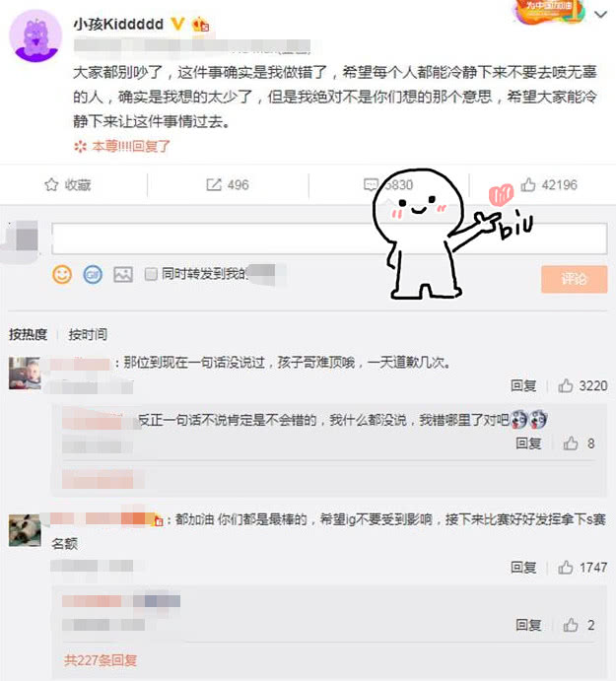Click the 小孩Kiddddd username
The width and height of the screenshot is (616, 681).
click(118, 24)
